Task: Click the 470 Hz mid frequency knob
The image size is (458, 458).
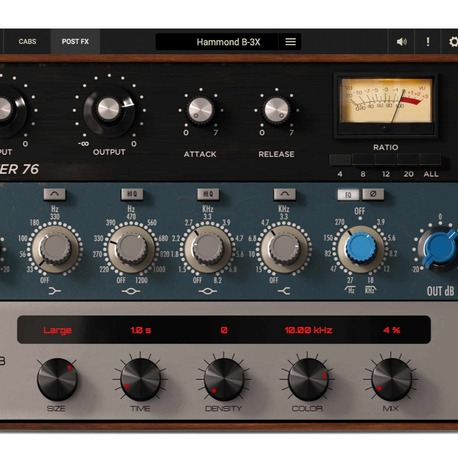Action: pyautogui.click(x=132, y=249)
